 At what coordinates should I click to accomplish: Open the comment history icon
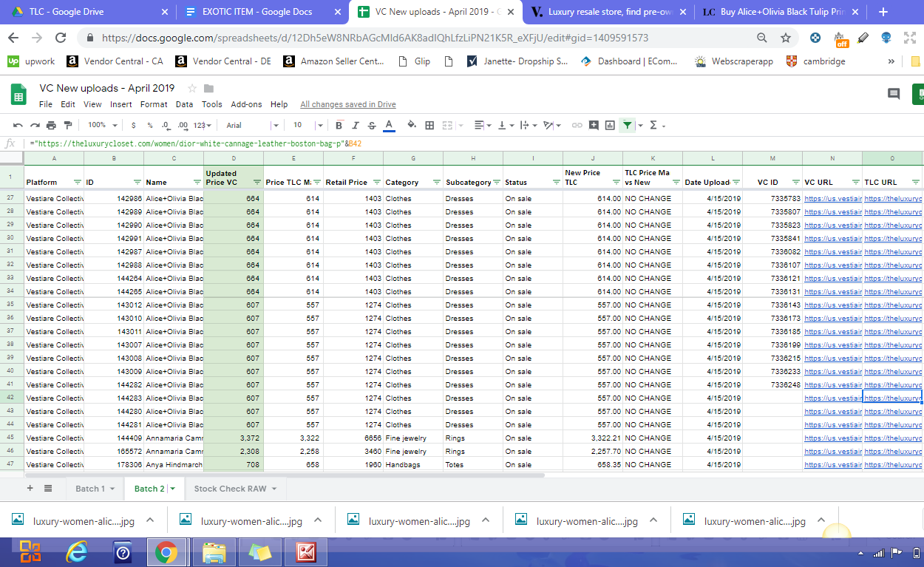click(x=894, y=94)
